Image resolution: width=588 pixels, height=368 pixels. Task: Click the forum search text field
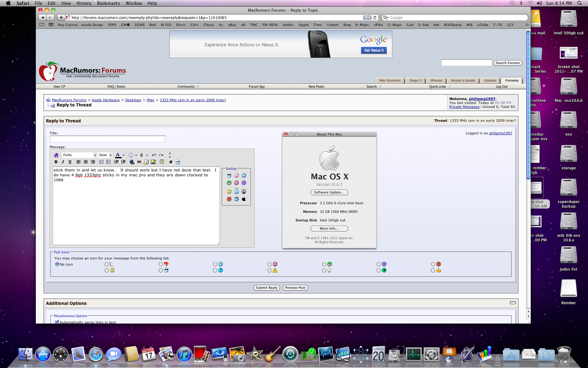(466, 63)
